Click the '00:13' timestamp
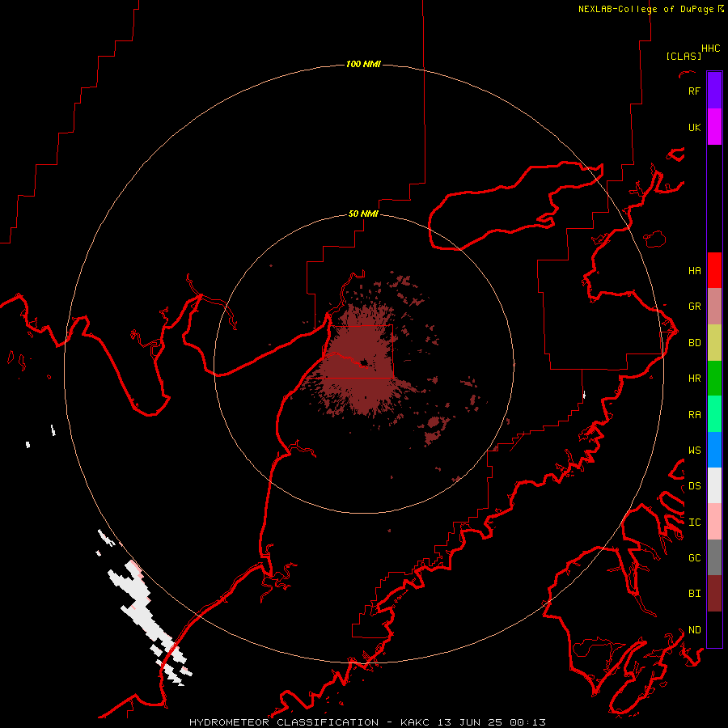728x728 pixels. [x=527, y=722]
